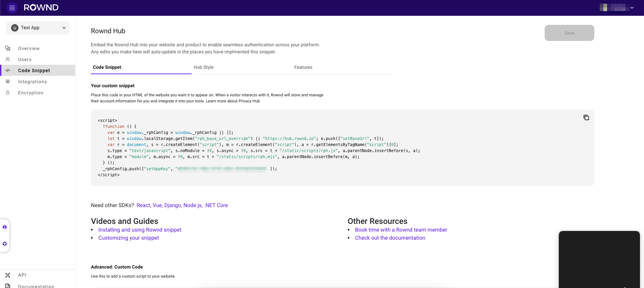Click the 'Other Resources' heading
The width and height of the screenshot is (644, 288).
click(378, 221)
